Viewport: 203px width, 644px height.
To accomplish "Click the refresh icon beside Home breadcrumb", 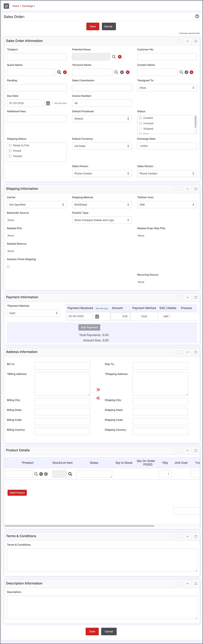I will pos(6,6).
